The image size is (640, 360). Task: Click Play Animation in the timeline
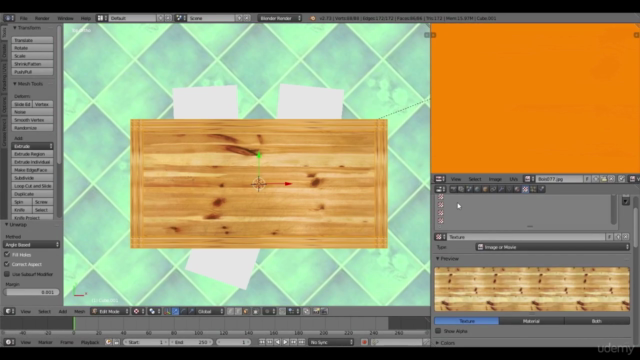click(285, 342)
